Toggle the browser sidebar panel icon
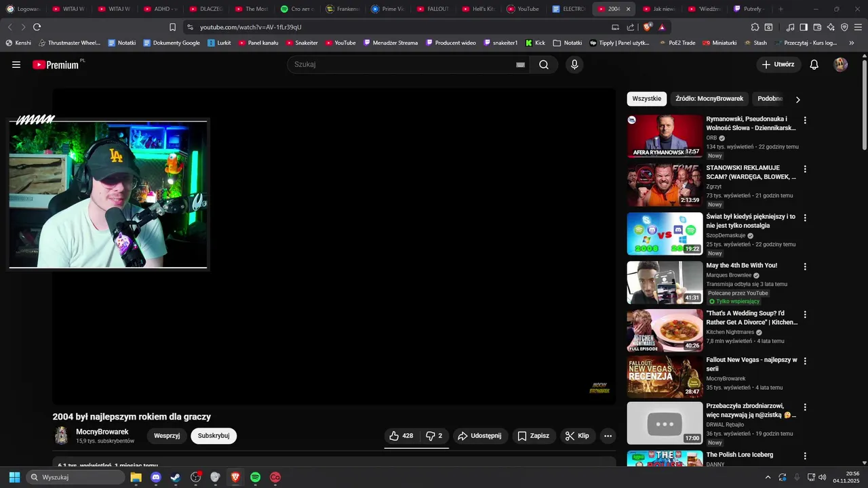Image resolution: width=868 pixels, height=488 pixels. (804, 27)
